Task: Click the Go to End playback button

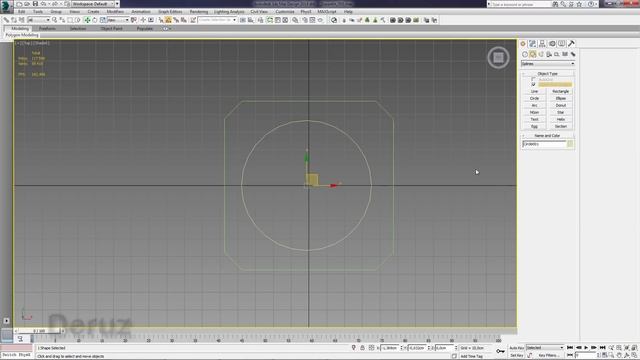Action: click(602, 348)
